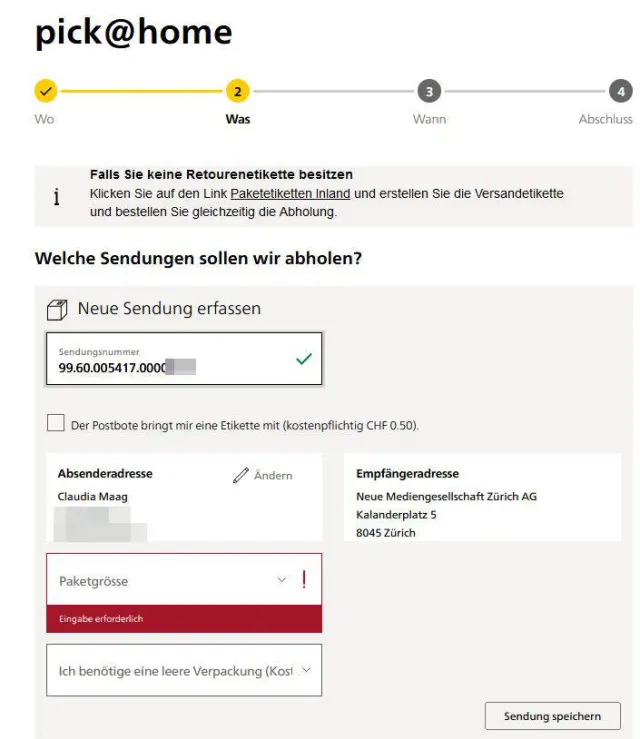Enable the Postbote brings Etikette checkbox
The height and width of the screenshot is (739, 640).
[56, 424]
